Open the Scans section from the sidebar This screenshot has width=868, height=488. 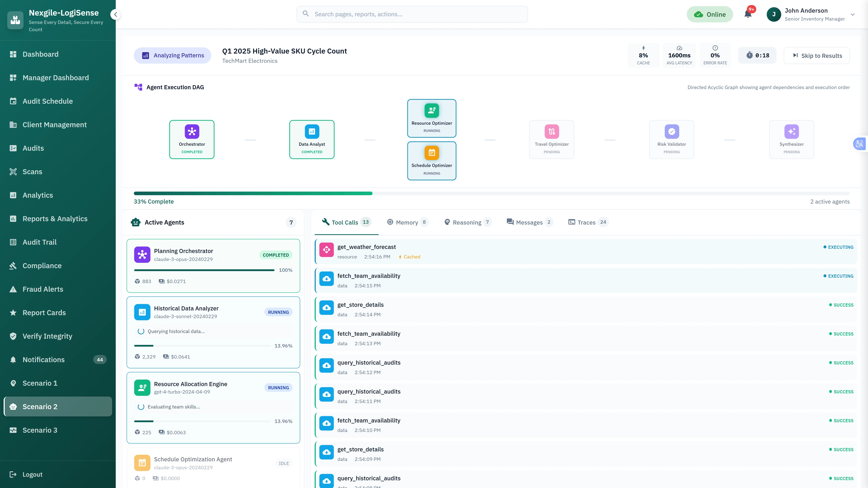(32, 172)
